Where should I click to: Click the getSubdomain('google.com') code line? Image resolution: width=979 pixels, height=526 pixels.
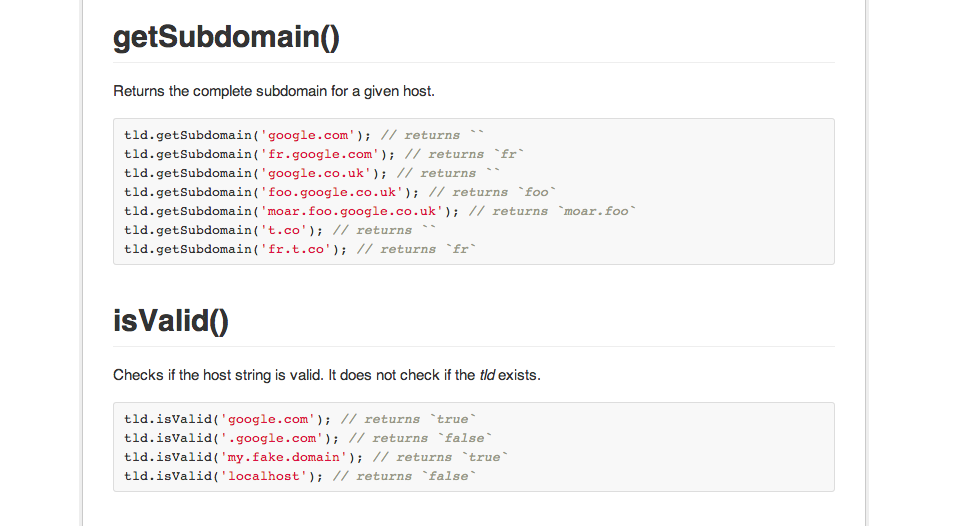(303, 136)
